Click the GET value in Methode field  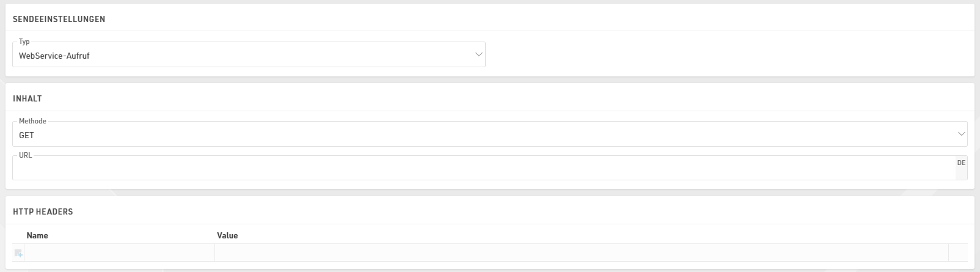pos(27,135)
